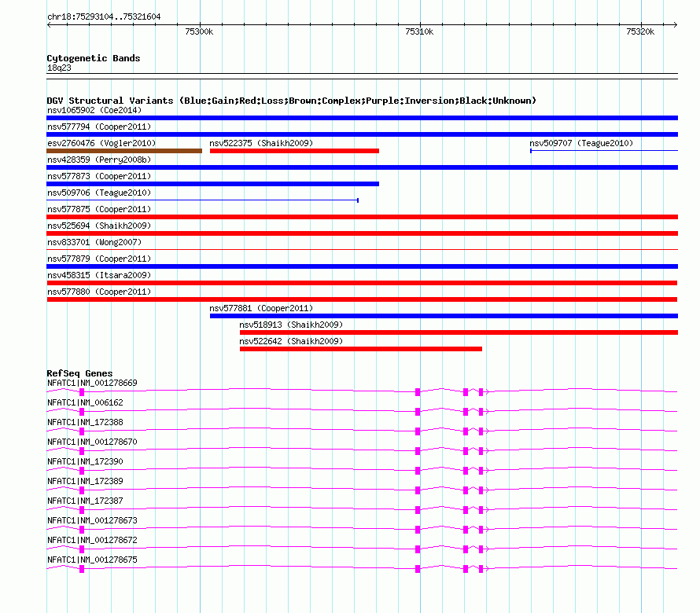
Task: Click the DGV Structural Variants track title
Action: point(292,101)
